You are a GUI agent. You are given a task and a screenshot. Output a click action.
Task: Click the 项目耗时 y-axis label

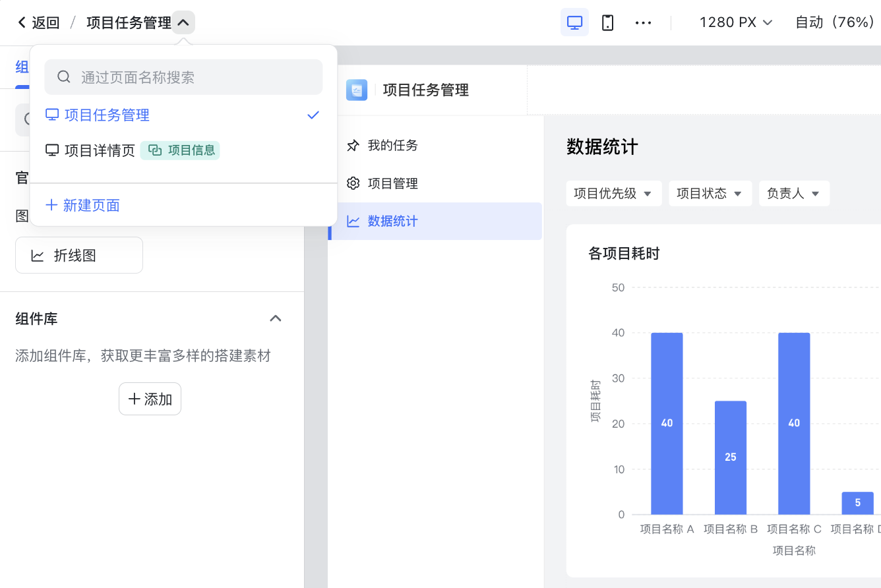(595, 401)
